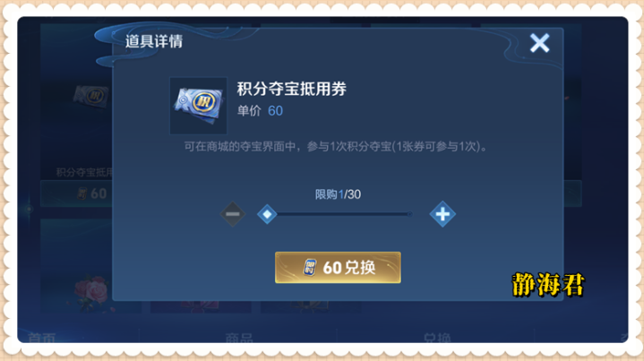644x361 pixels.
Task: Close the 道具详情 dialog with X
Action: coord(539,43)
